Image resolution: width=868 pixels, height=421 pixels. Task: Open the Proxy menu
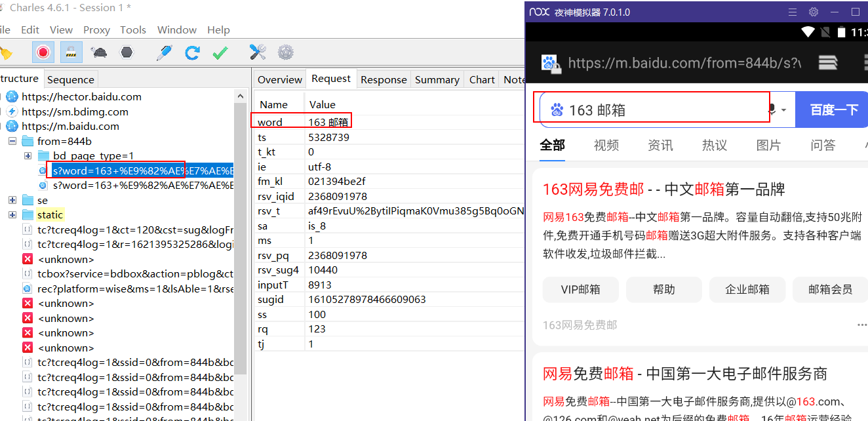point(96,30)
